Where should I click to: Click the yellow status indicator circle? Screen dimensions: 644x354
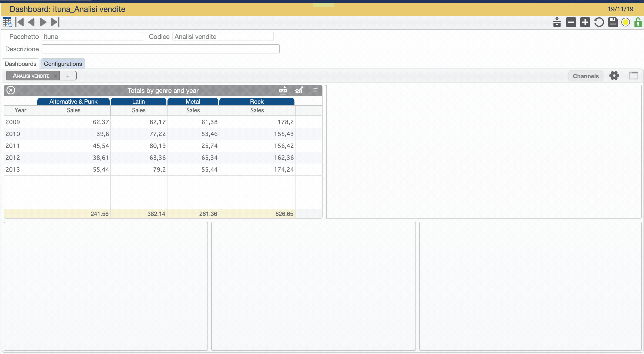(626, 22)
